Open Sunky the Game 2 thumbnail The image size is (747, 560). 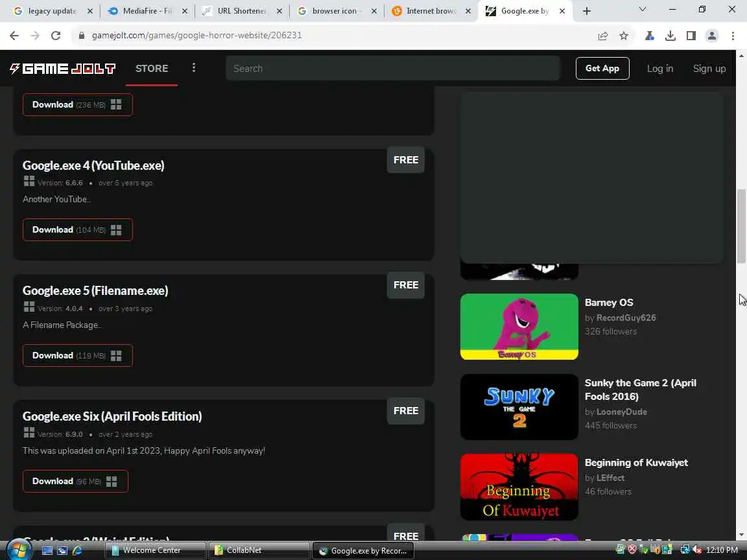(519, 407)
